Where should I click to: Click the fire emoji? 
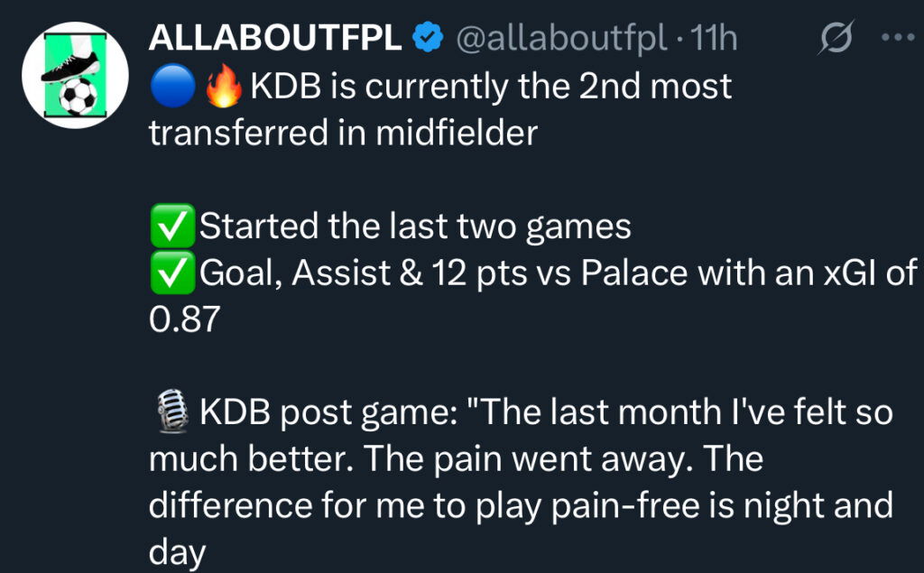pyautogui.click(x=223, y=88)
